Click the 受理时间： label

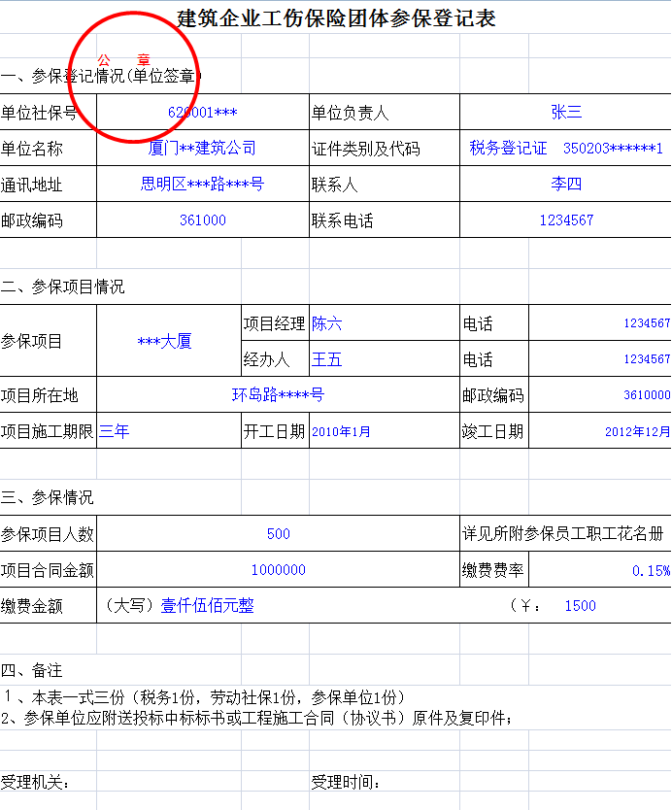pos(346,782)
